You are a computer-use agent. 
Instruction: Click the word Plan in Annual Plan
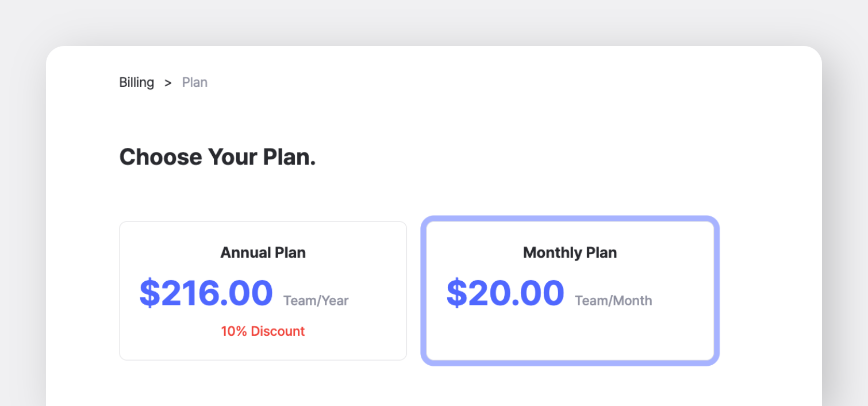pyautogui.click(x=290, y=252)
